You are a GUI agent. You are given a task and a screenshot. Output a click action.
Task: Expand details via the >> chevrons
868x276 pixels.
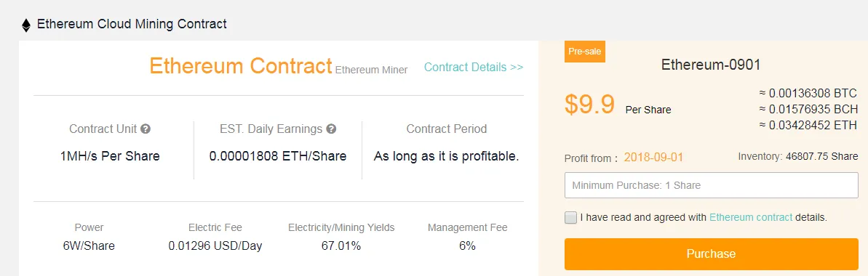coord(517,68)
